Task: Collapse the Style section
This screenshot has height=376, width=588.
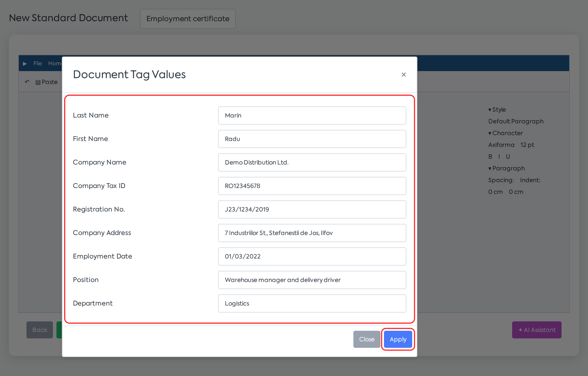Action: [x=497, y=110]
